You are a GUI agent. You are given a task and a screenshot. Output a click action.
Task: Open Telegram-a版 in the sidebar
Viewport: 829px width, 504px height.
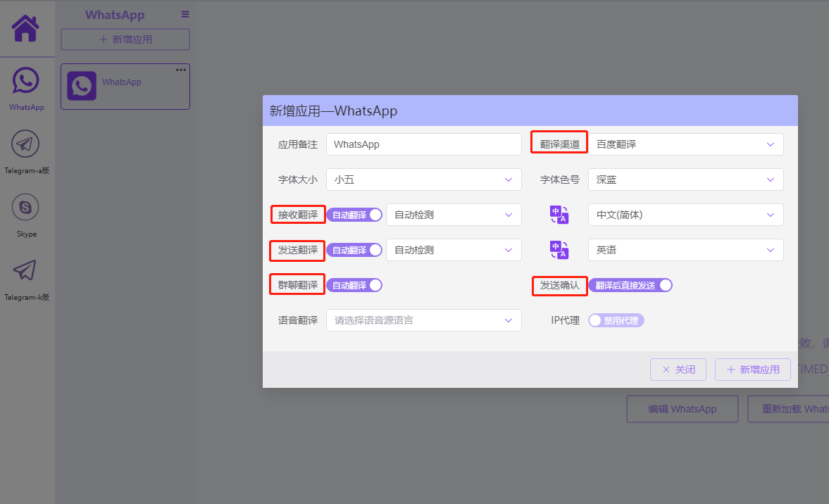26,145
